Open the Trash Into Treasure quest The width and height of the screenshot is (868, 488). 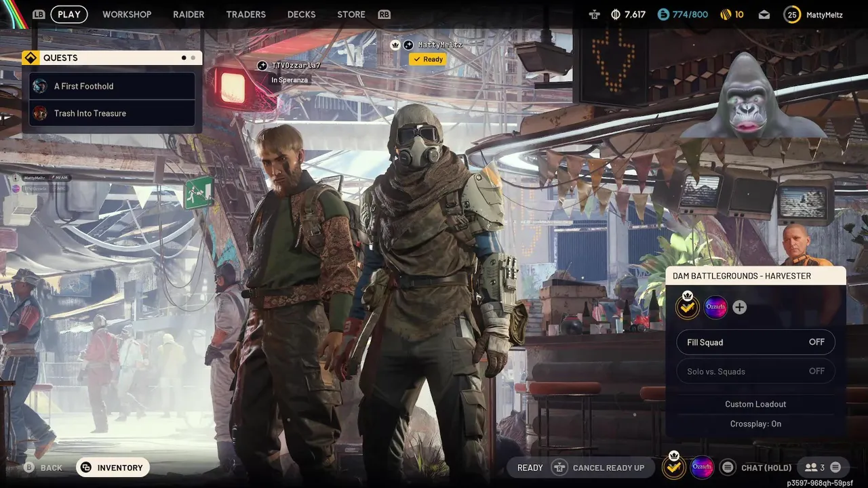pos(113,113)
